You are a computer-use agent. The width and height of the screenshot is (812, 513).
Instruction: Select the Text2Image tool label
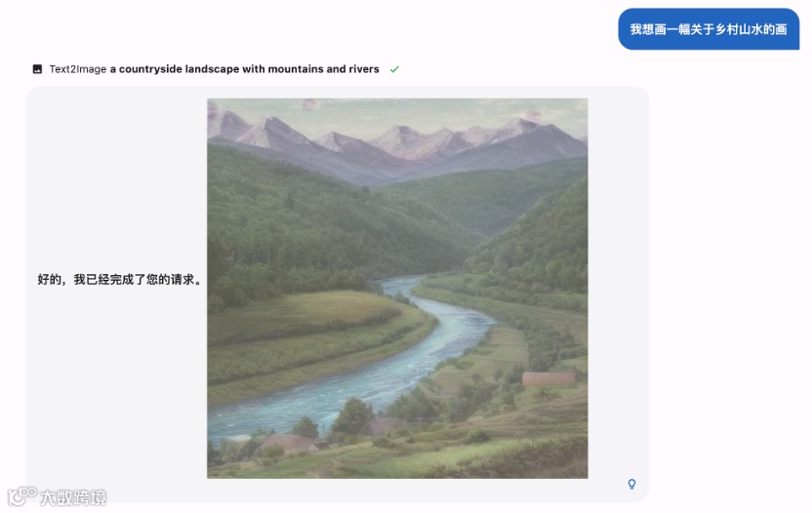tap(78, 69)
